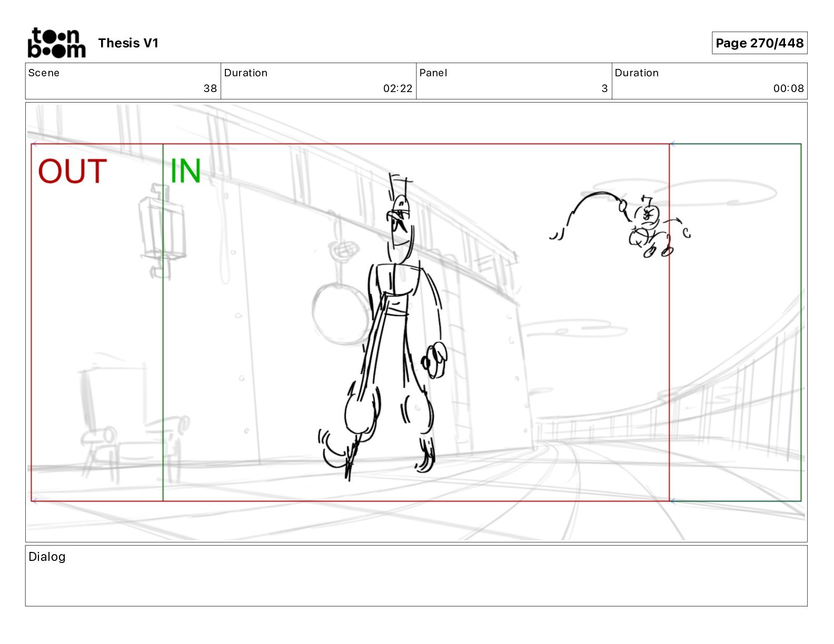
Task: Click the Toon Boom logo
Action: coord(56,43)
